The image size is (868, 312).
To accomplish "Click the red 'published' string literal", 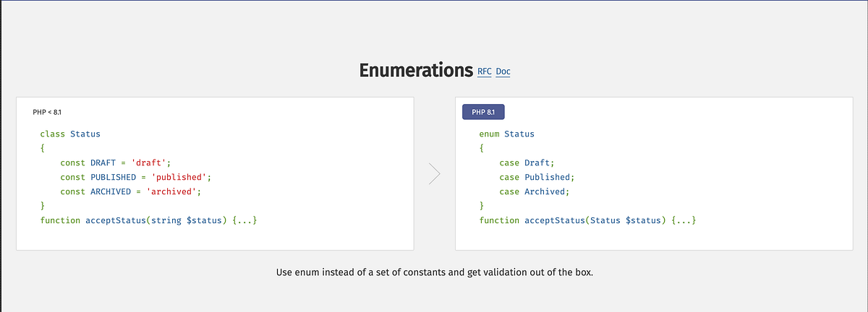I will pyautogui.click(x=180, y=177).
